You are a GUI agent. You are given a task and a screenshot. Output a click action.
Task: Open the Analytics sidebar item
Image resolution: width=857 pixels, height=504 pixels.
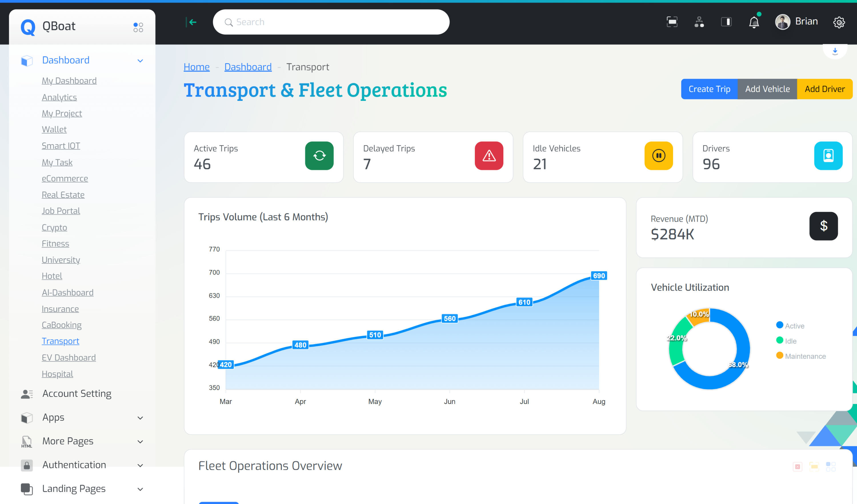59,97
